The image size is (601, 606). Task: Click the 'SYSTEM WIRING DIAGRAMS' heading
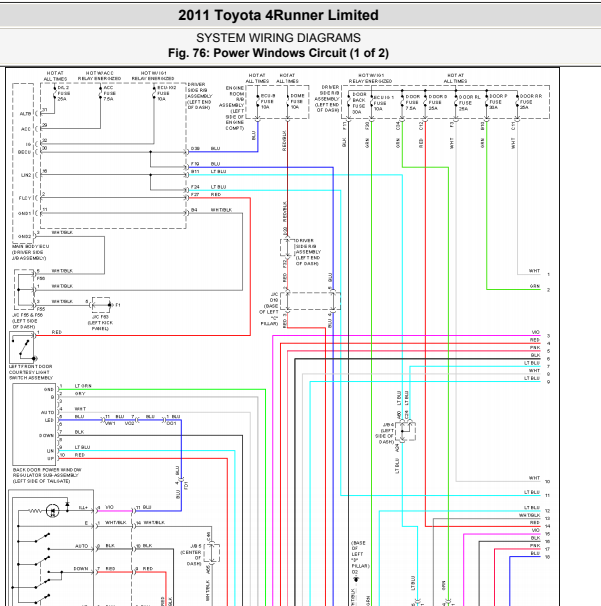click(x=278, y=38)
